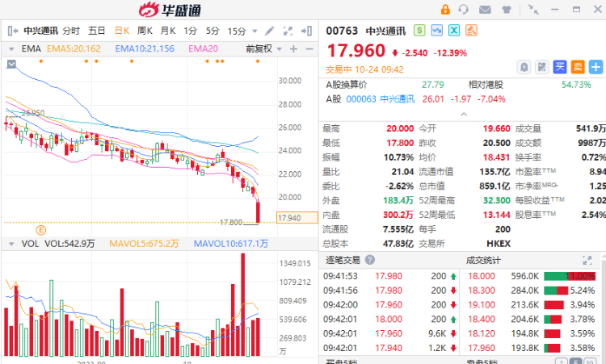The image size is (606, 364).
Task: Open the 逐笔交易 tick trades section
Action: coord(343,260)
